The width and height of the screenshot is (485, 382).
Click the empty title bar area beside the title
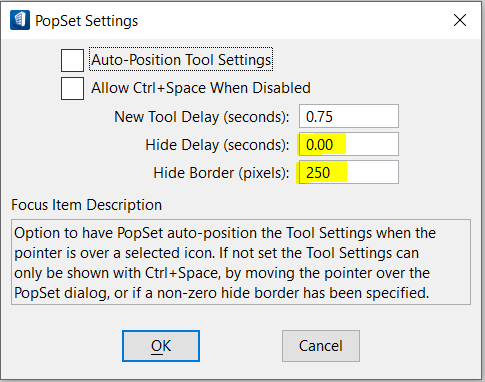pos(293,20)
